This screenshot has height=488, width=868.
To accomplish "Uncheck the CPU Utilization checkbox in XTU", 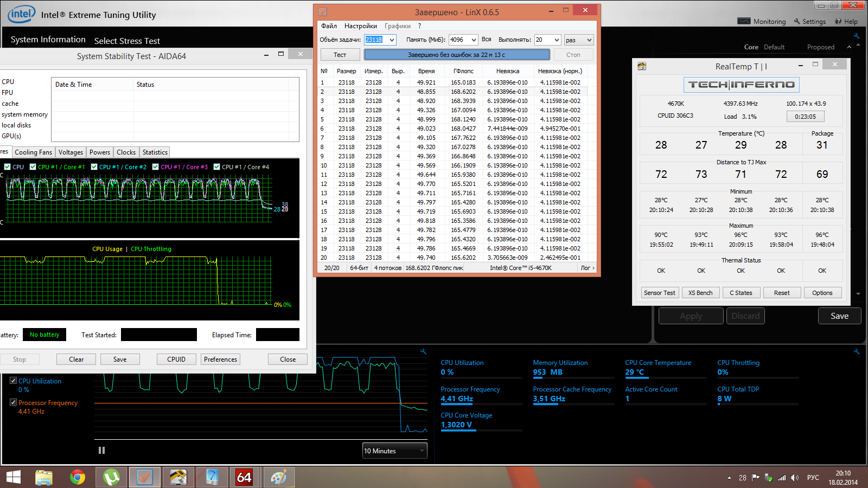I will (14, 381).
